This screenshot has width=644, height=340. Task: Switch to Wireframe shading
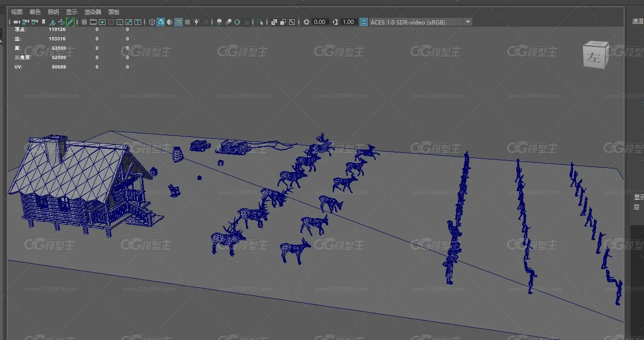click(152, 22)
